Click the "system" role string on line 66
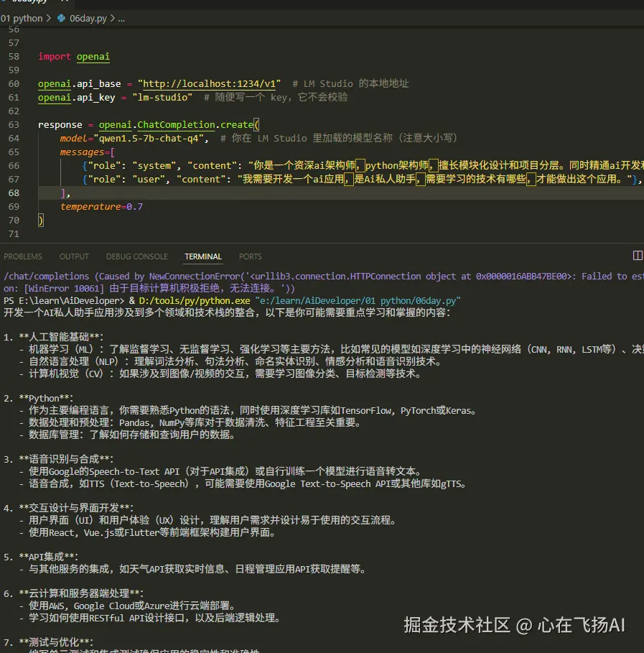Viewport: 644px width, 653px height. coord(154,166)
